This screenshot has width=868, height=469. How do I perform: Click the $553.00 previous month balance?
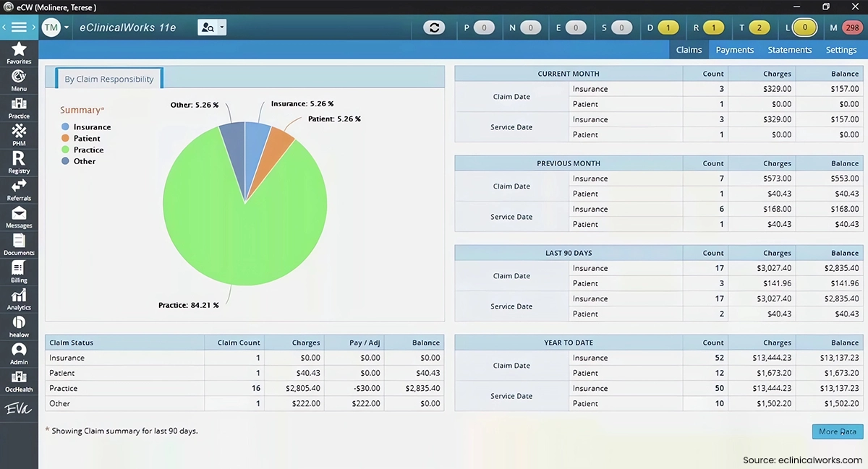click(x=845, y=178)
